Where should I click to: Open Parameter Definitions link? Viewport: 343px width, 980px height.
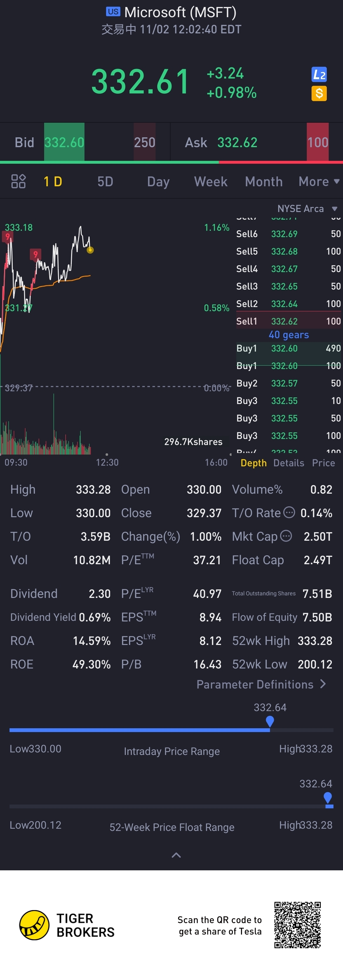point(262,684)
